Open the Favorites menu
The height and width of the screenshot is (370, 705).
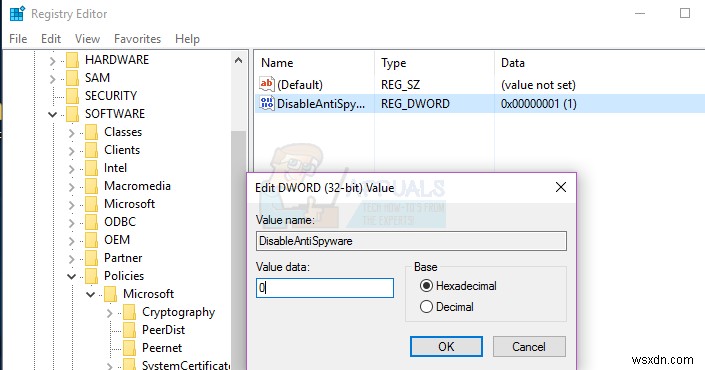click(x=137, y=39)
